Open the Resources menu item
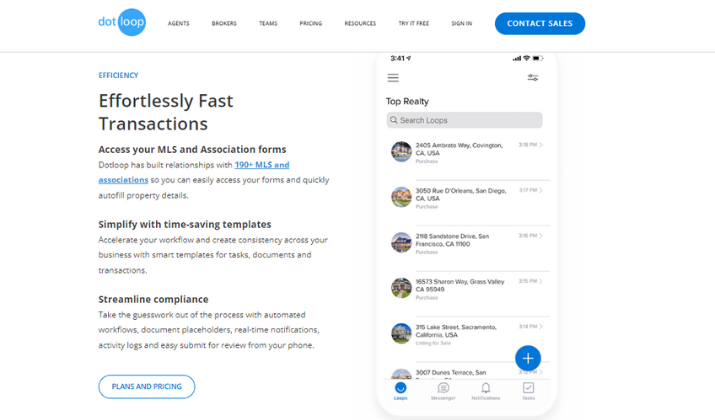The width and height of the screenshot is (715, 420). point(360,23)
